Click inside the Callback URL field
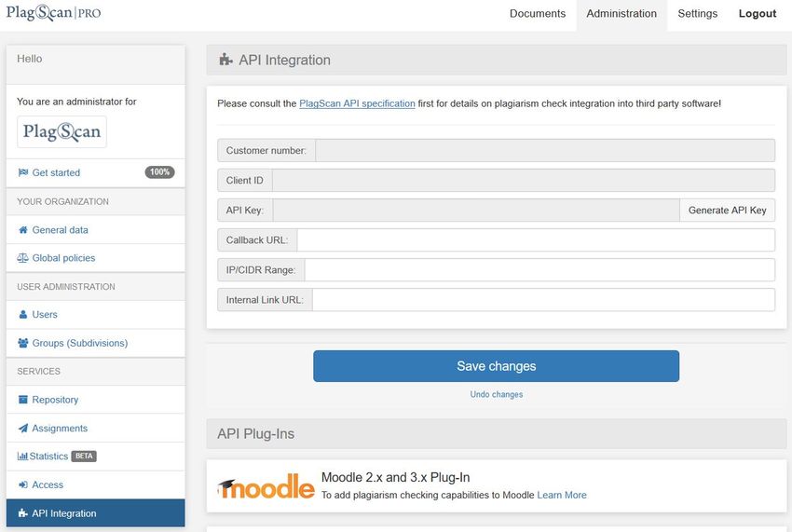792x532 pixels. click(x=536, y=240)
